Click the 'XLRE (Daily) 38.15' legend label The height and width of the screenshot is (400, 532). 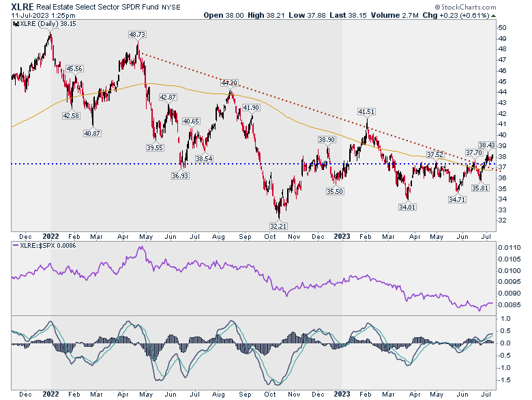click(x=48, y=24)
